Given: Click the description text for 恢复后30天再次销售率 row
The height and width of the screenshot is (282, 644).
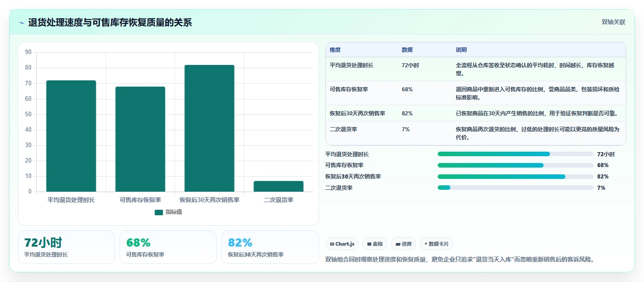Looking at the screenshot, I should click(x=537, y=114).
